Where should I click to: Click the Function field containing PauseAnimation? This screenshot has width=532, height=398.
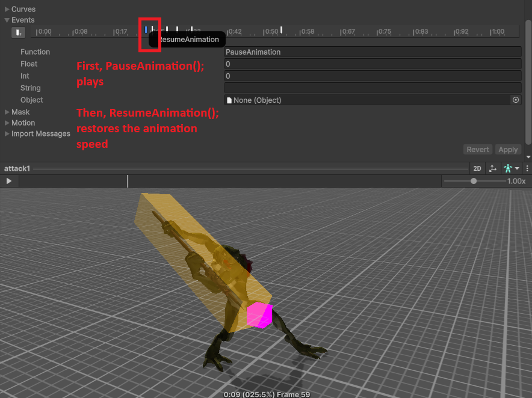pos(372,52)
